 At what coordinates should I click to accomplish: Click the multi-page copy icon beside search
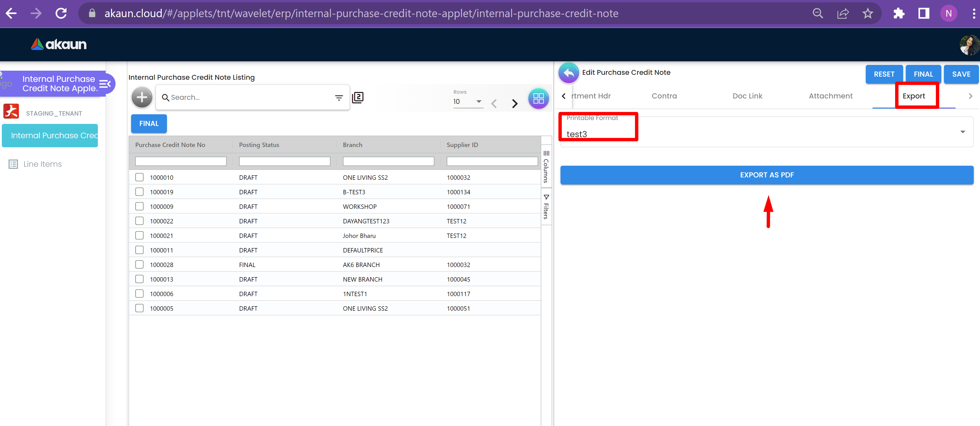(x=358, y=97)
